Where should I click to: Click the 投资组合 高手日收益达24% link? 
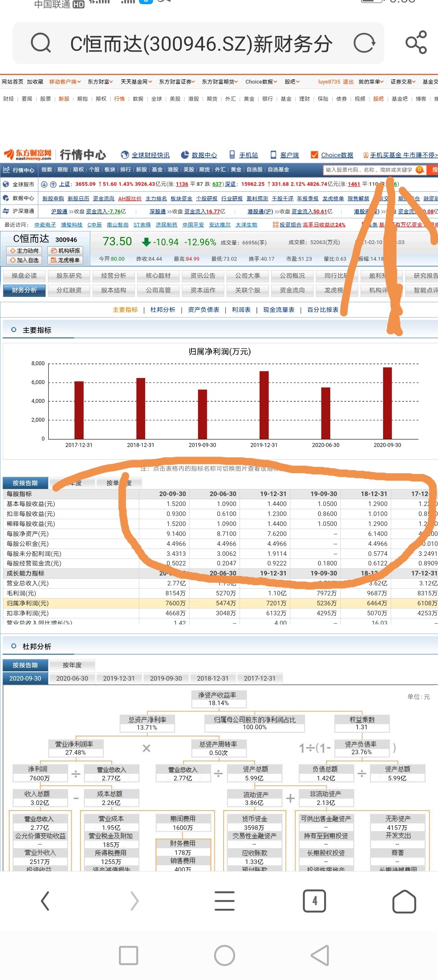309,225
